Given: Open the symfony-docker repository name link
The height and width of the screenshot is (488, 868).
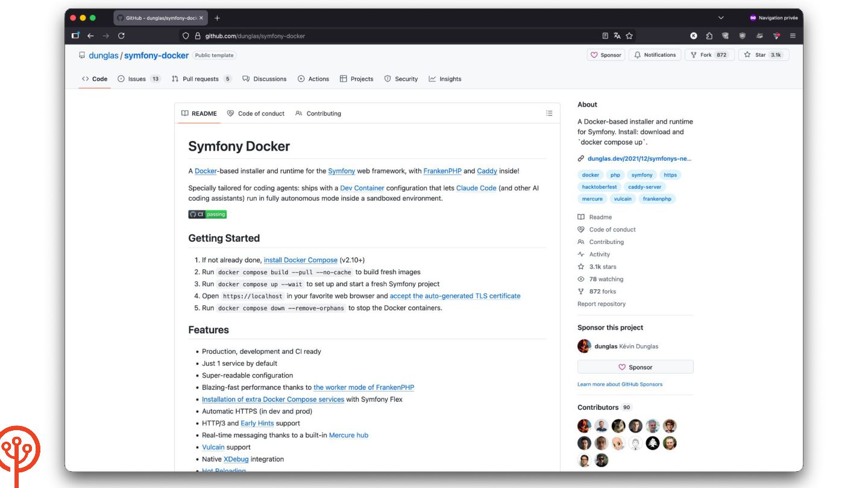Looking at the screenshot, I should click(x=156, y=55).
